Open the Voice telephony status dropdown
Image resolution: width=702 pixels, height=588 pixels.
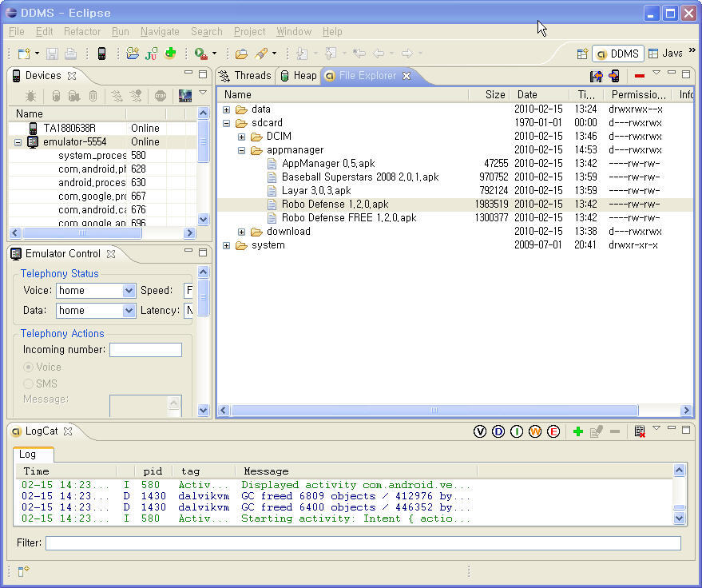(129, 291)
